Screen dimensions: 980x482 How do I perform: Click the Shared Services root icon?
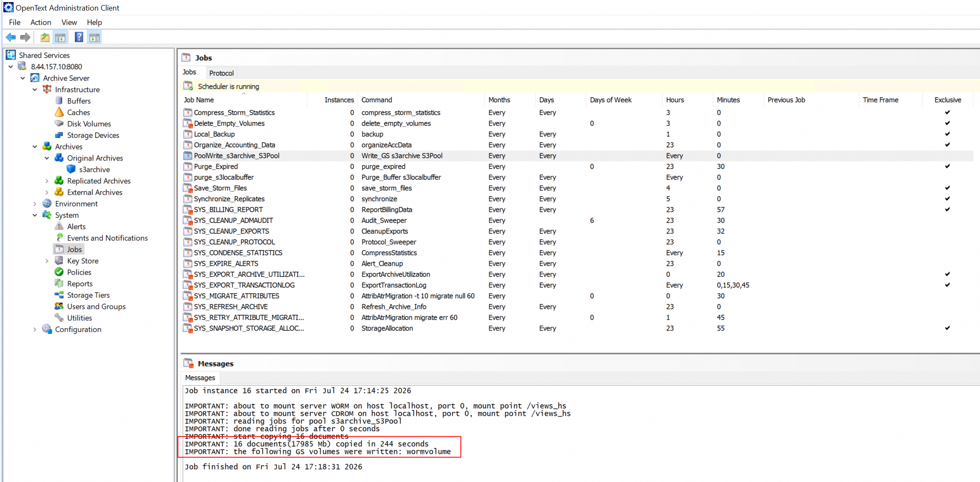click(11, 55)
